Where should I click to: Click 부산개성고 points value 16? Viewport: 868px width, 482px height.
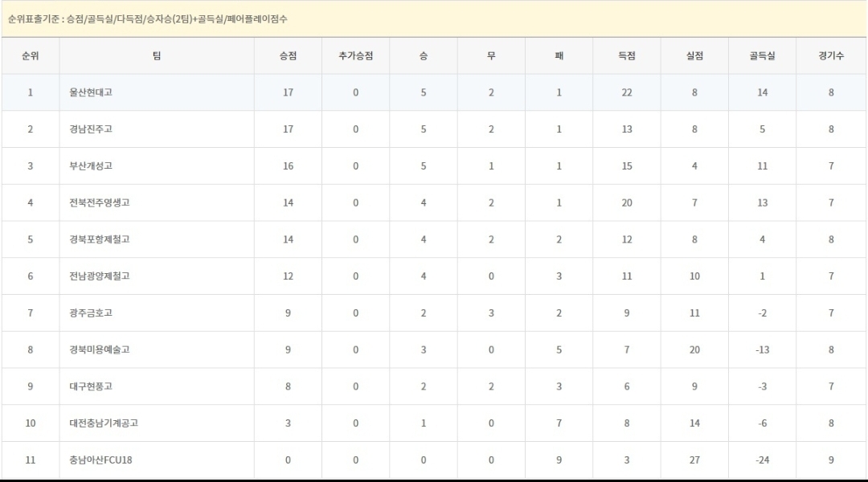click(288, 166)
